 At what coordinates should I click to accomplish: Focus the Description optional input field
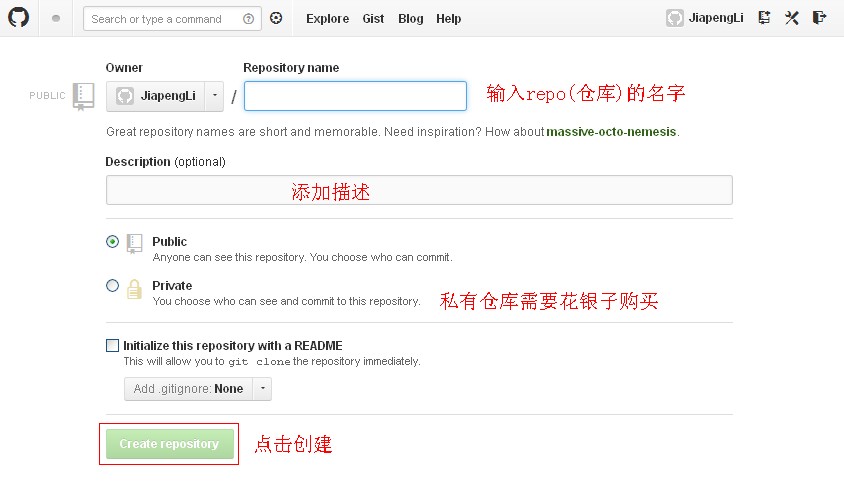point(419,190)
